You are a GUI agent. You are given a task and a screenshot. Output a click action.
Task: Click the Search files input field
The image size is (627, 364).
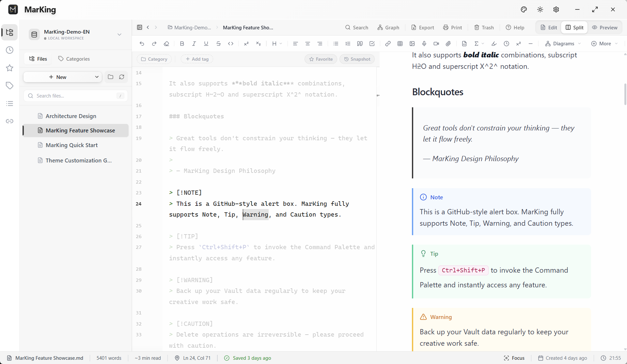75,96
